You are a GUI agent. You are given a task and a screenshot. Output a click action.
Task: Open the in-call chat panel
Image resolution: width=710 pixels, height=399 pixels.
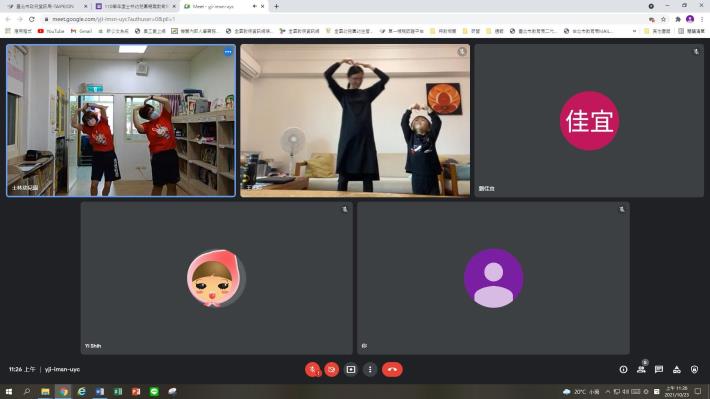[x=659, y=370]
